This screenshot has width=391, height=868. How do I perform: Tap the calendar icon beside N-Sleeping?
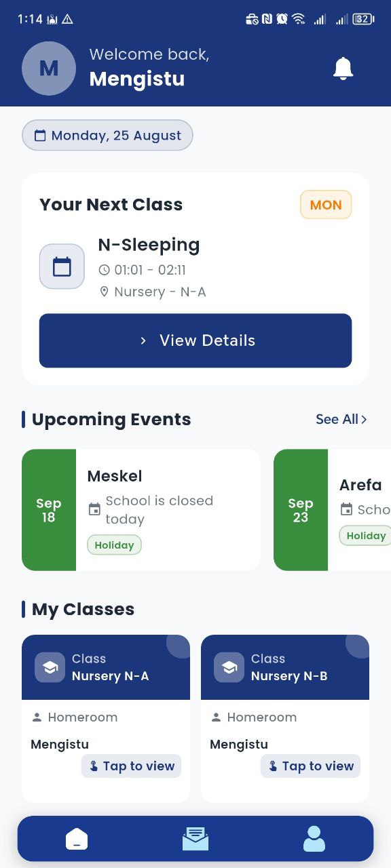(62, 266)
